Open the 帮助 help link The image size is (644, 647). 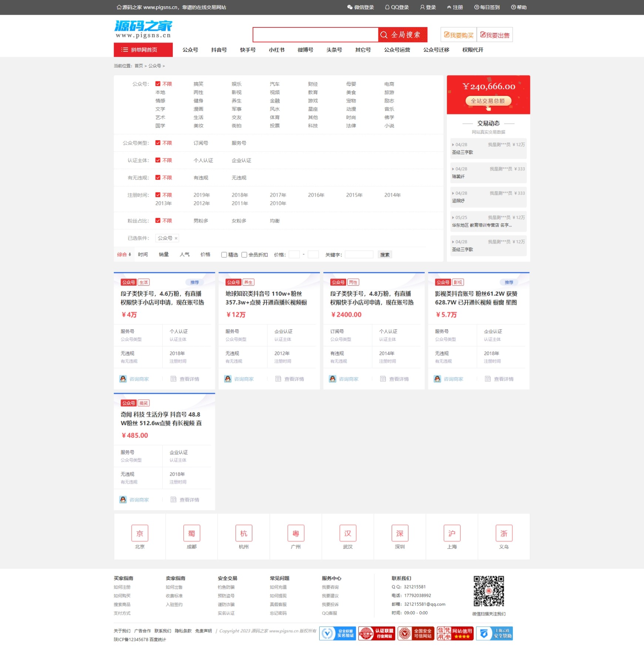point(519,7)
